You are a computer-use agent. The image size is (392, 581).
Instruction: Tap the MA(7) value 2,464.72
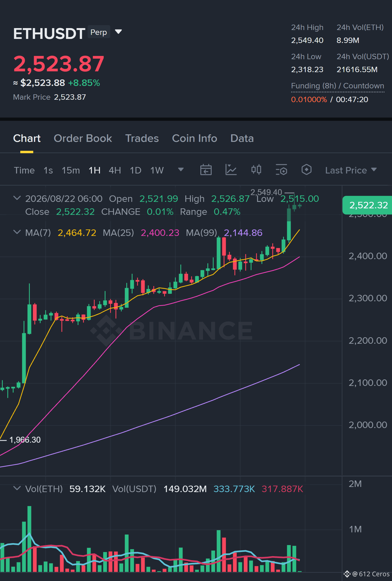77,233
